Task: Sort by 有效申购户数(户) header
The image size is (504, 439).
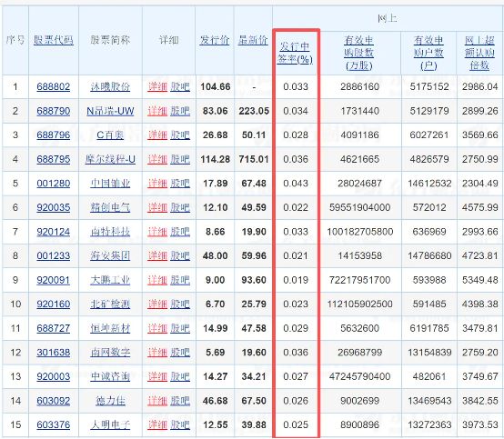Action: tap(428, 53)
